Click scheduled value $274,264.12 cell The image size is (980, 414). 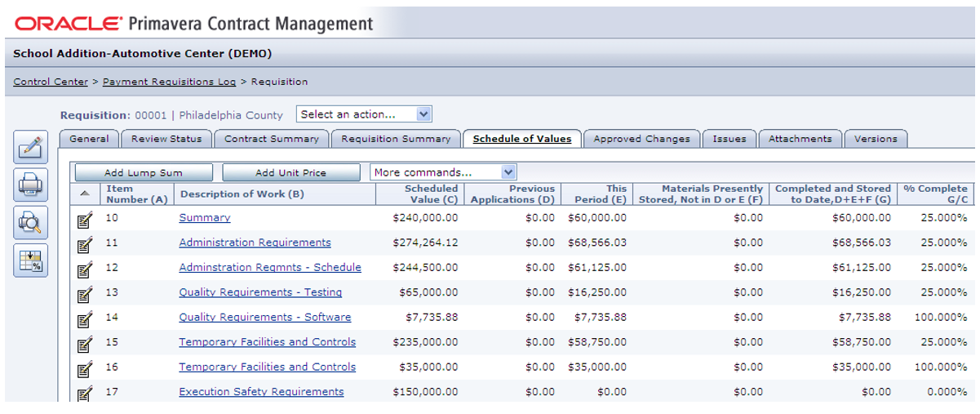pos(425,243)
